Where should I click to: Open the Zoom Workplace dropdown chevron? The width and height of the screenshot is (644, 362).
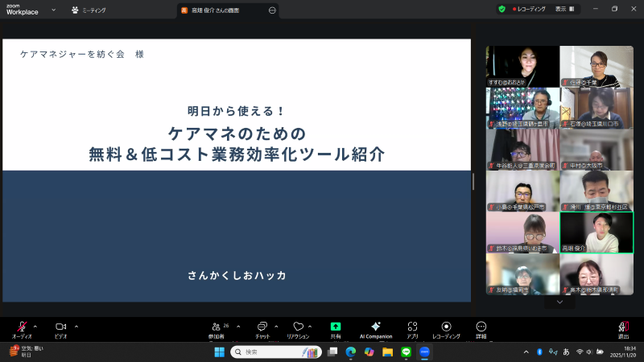coord(53,10)
